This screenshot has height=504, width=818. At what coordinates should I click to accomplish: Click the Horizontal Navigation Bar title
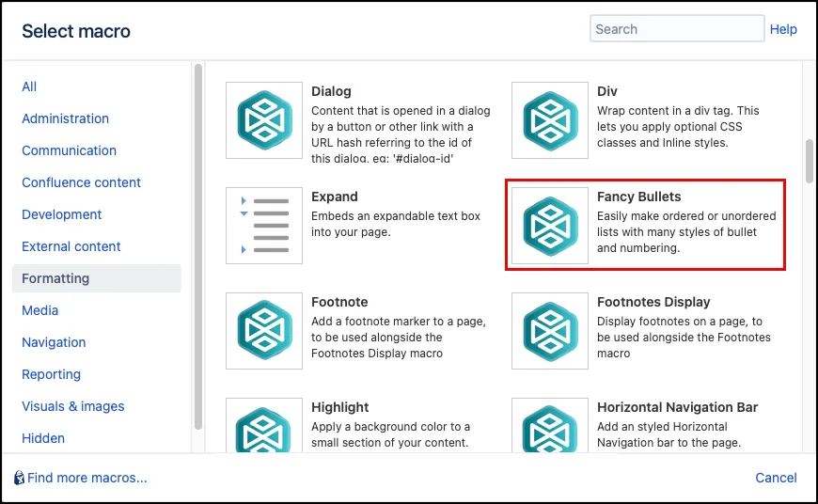coord(678,407)
